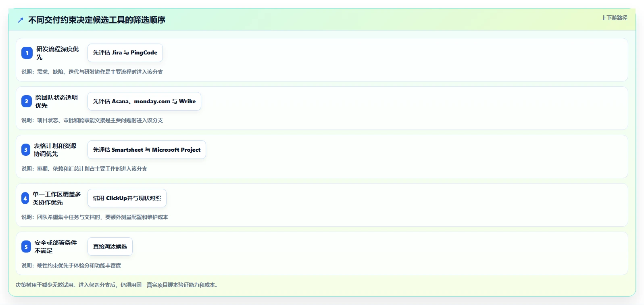This screenshot has width=644, height=305.
Task: Click the label 表格计划和资源协调优先
Action: [x=55, y=150]
